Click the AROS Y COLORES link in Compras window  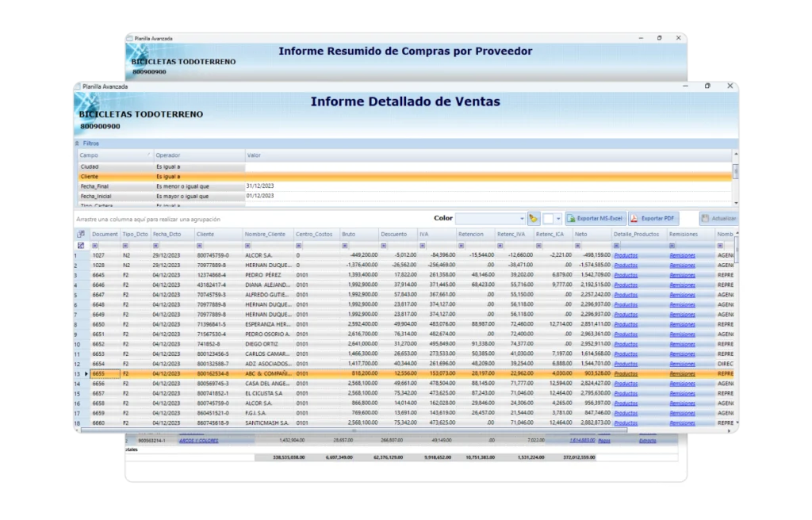click(199, 441)
